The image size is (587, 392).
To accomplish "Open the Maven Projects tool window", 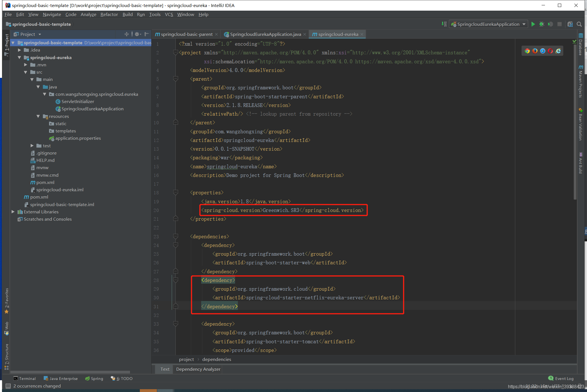I will coord(581,81).
